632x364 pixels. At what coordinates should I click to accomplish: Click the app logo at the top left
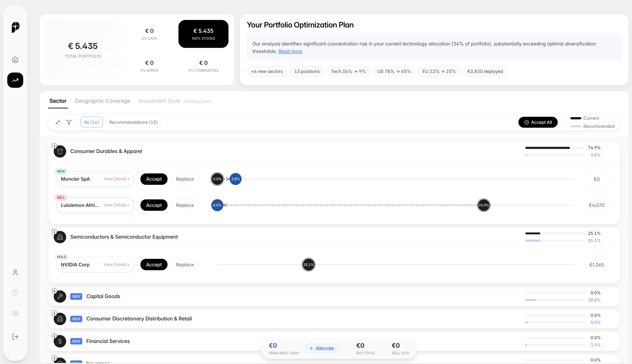[x=15, y=27]
